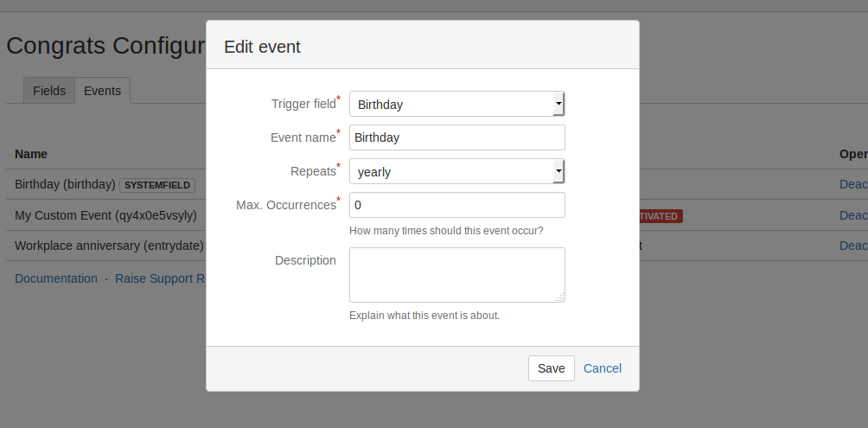The image size is (868, 428).
Task: Deactivate the Workplace anniversary event
Action: [x=853, y=246]
